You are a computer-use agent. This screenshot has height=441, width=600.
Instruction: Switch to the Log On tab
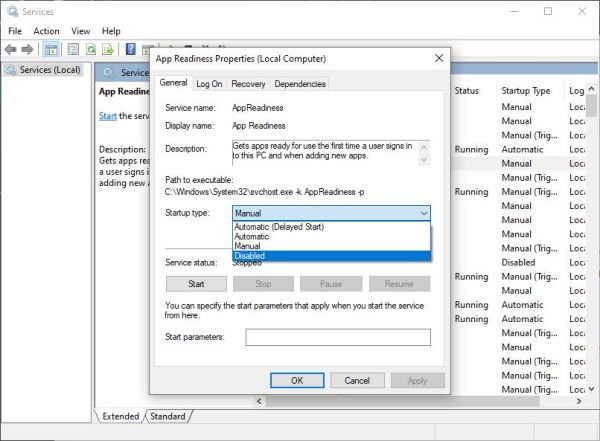coord(209,84)
